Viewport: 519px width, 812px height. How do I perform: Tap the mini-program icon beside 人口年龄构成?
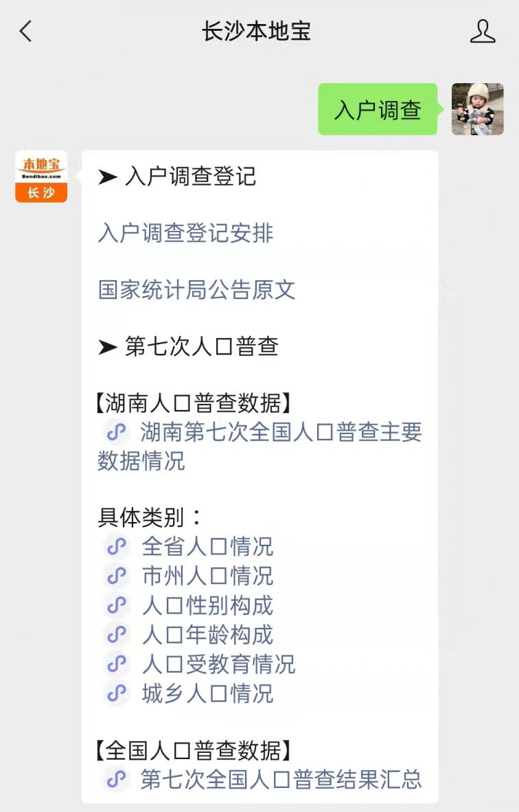click(117, 635)
